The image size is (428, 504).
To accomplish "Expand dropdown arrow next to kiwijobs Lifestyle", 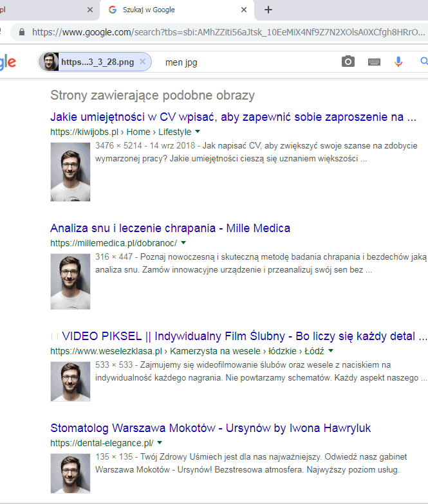I will coord(198,131).
